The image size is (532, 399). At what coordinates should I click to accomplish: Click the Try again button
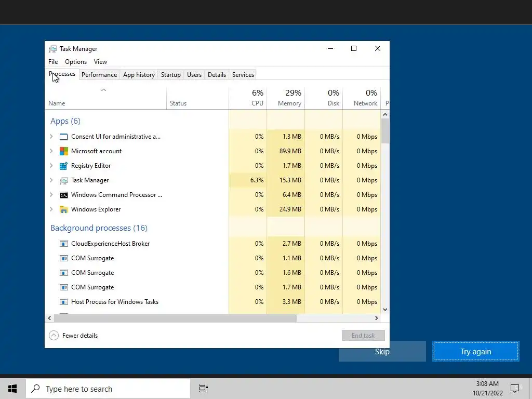tap(475, 352)
